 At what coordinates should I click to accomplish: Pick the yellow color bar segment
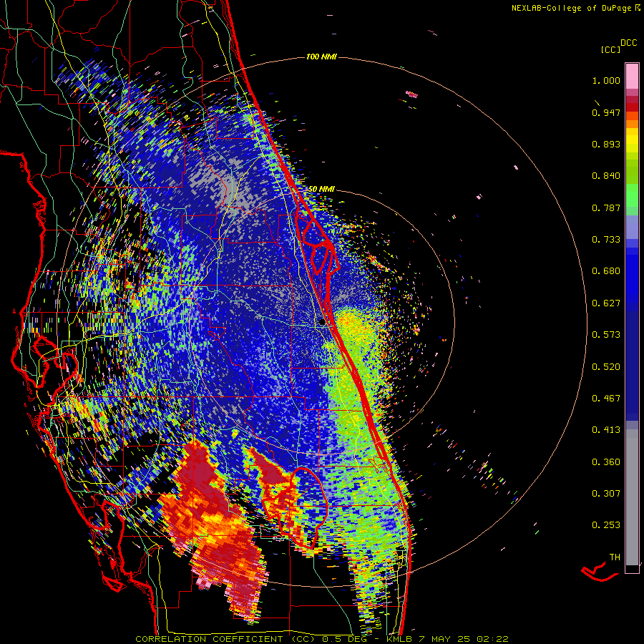[x=632, y=140]
